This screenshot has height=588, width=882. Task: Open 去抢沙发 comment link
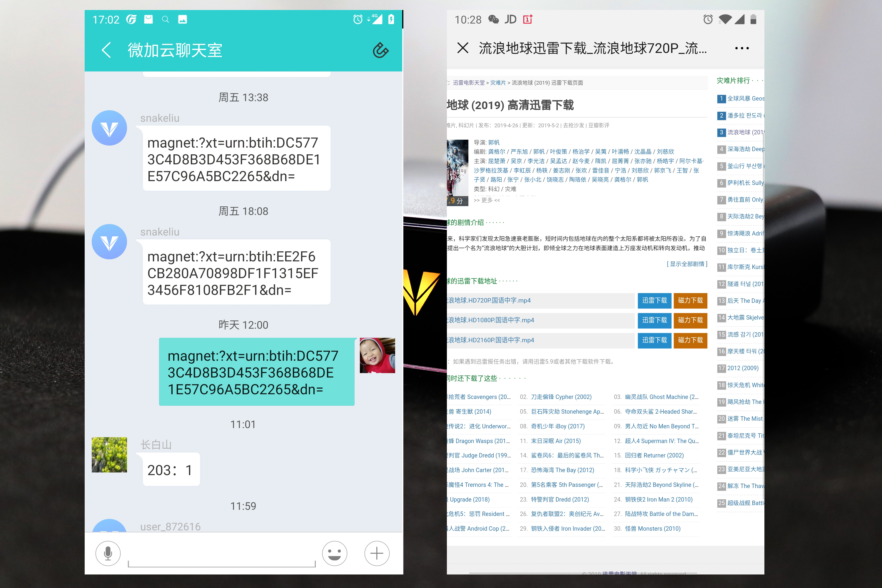[x=573, y=125]
